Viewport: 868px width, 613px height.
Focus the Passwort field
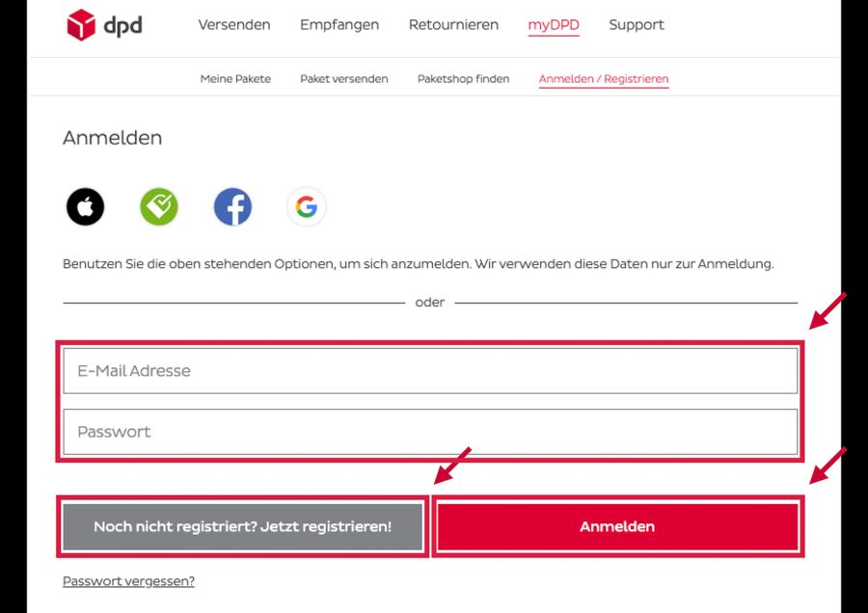[430, 432]
